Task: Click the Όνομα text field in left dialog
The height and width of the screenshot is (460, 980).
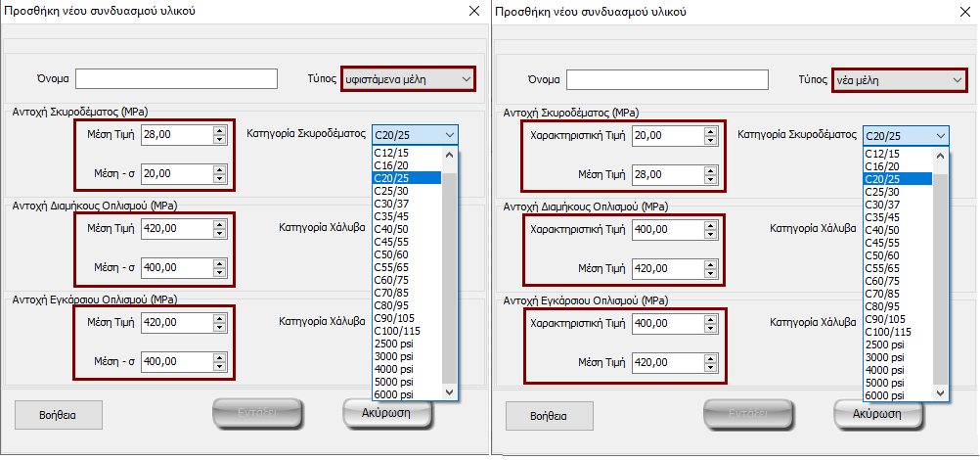Action: tap(177, 79)
